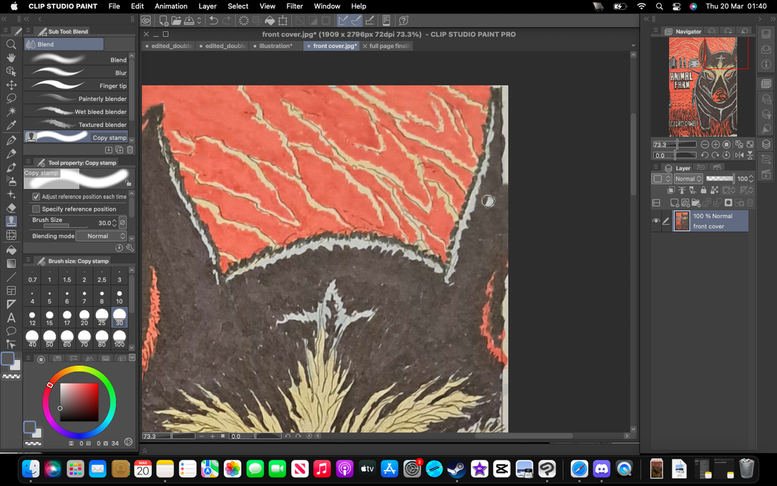This screenshot has height=486, width=777.
Task: Click the Save icon in command bar
Action: (x=189, y=20)
